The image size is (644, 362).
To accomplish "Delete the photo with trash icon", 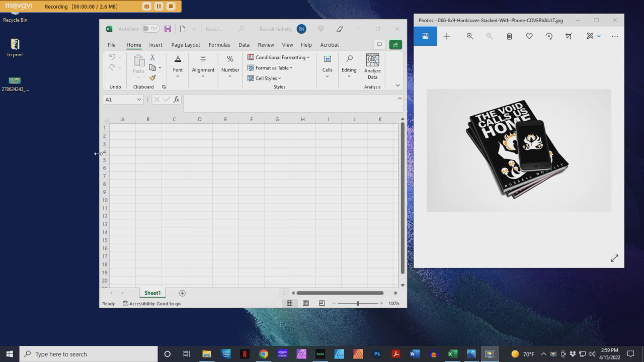I will (x=509, y=36).
